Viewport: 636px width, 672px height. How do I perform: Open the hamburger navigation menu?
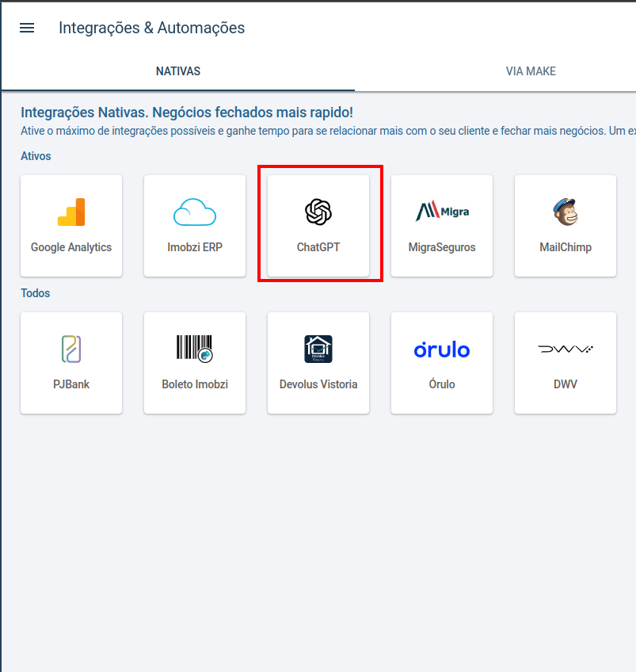click(27, 28)
